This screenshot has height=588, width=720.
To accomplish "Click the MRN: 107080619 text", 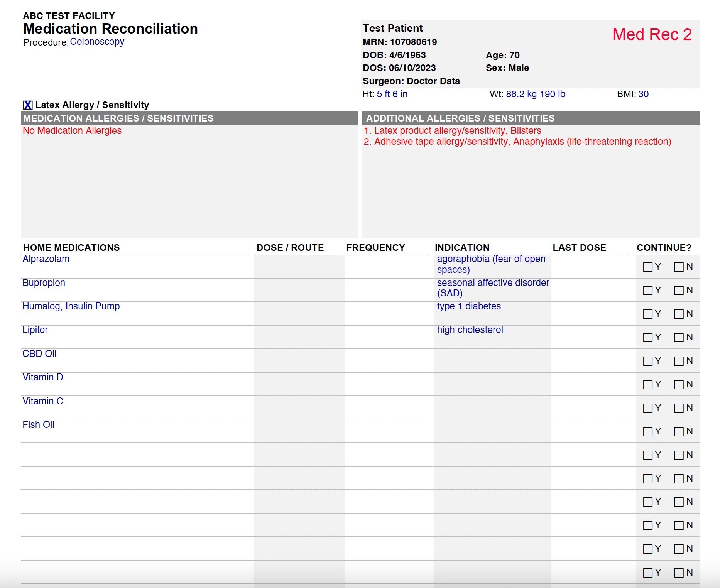I will pyautogui.click(x=400, y=42).
